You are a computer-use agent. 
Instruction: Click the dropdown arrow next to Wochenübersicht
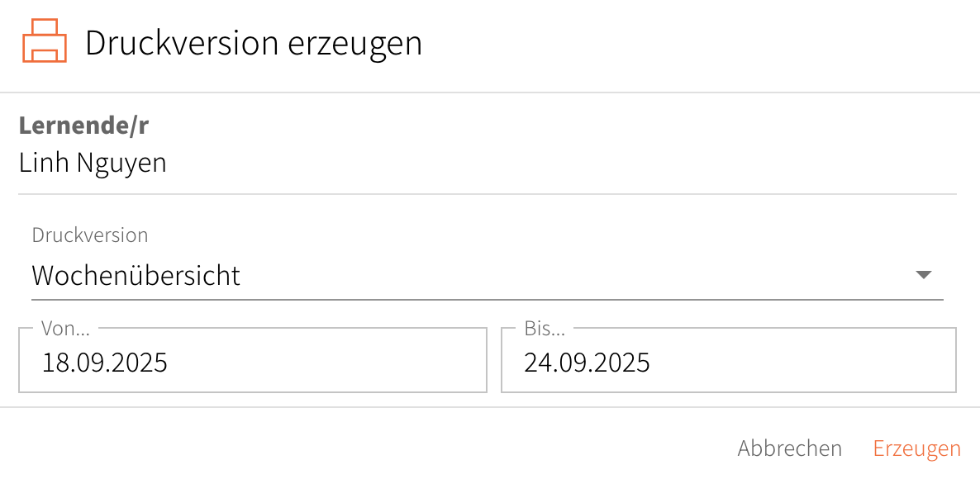point(924,275)
